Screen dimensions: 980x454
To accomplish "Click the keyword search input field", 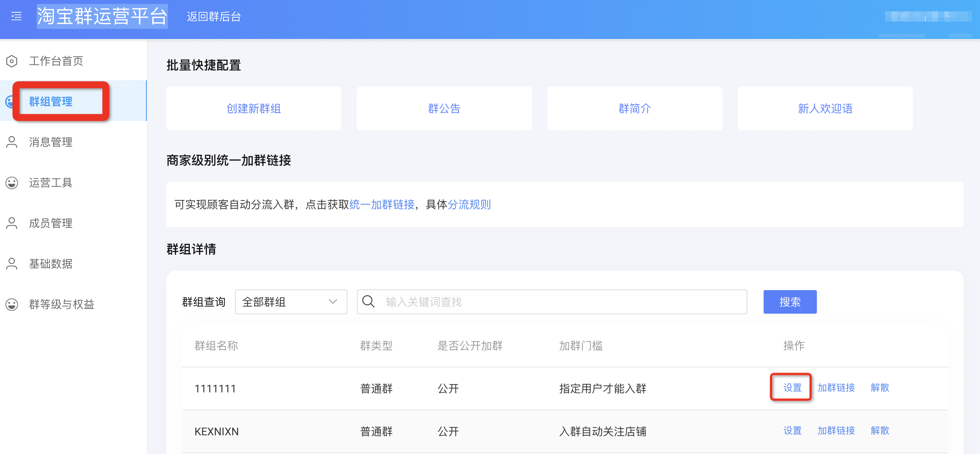I will pyautogui.click(x=552, y=302).
